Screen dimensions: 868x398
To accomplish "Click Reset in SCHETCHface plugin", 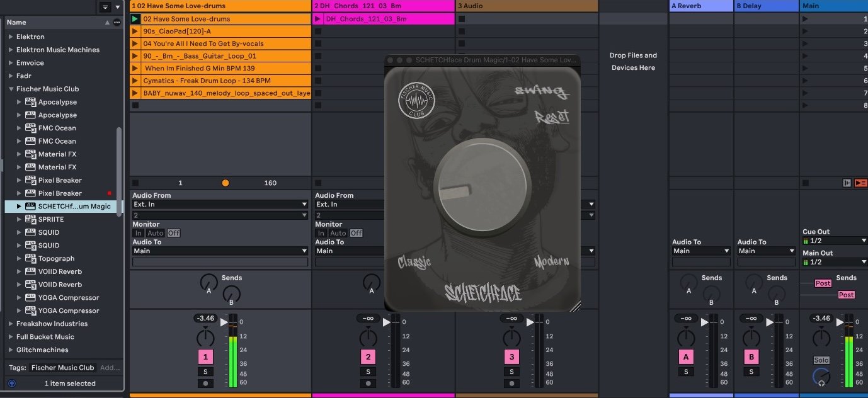I will pos(552,117).
